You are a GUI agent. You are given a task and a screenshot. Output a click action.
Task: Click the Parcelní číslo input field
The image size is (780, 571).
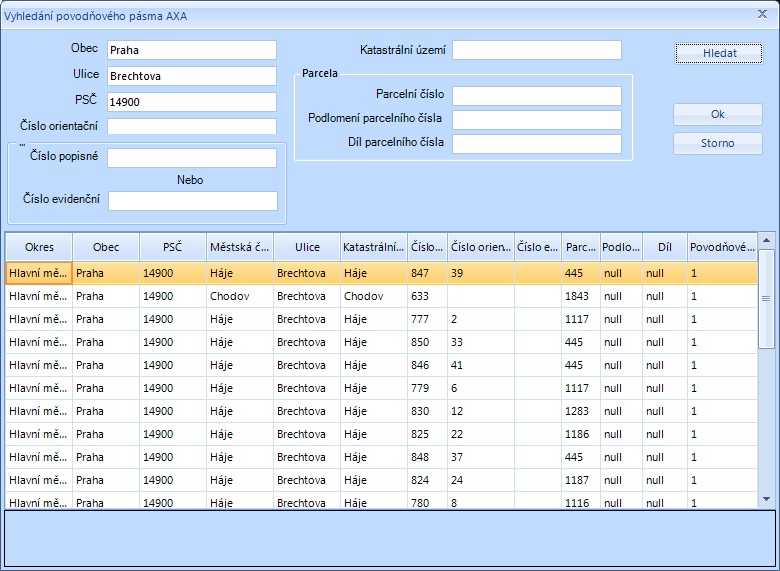click(537, 96)
